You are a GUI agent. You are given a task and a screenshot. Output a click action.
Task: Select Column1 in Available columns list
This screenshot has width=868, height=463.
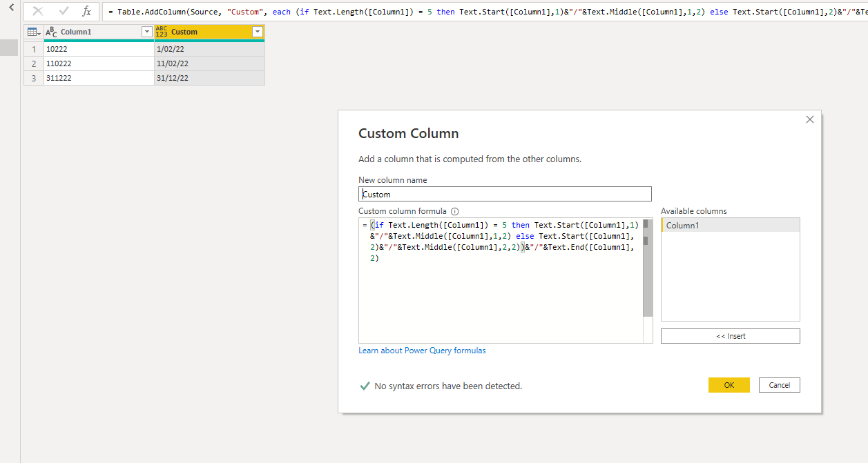pos(731,226)
